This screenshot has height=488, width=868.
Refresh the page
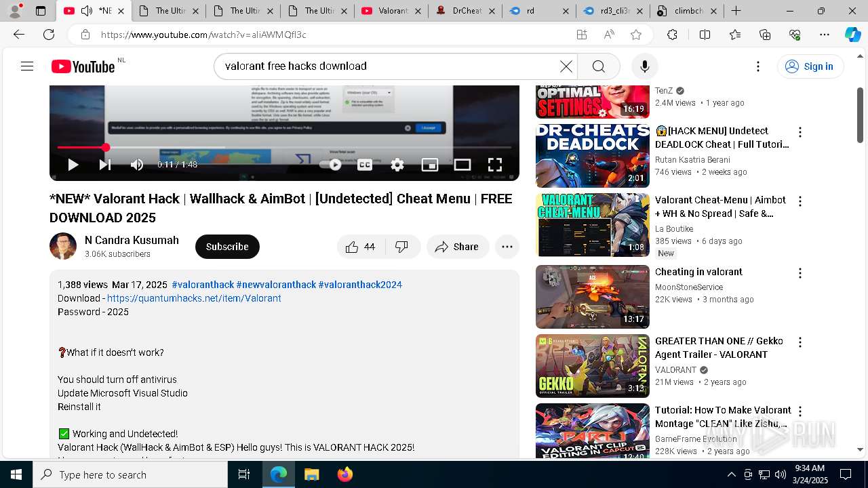(49, 35)
